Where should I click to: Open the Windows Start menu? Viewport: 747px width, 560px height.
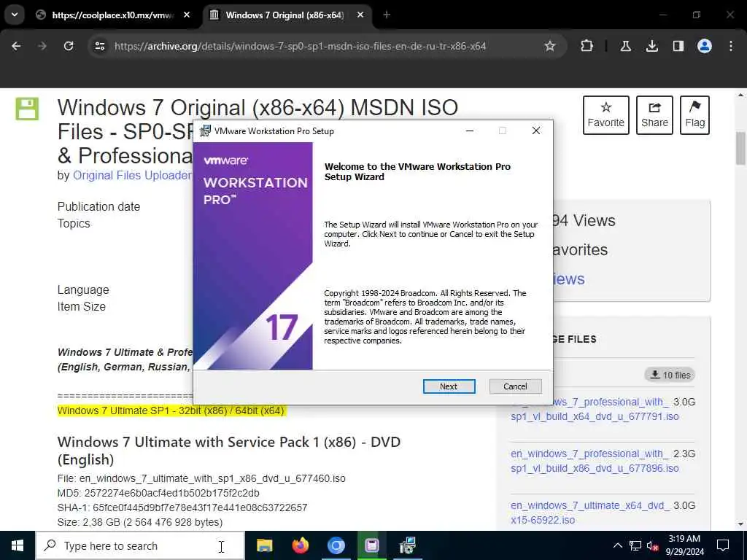coord(18,545)
